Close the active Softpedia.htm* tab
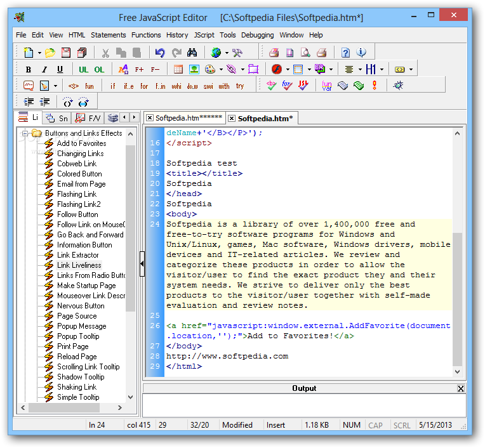 point(232,119)
